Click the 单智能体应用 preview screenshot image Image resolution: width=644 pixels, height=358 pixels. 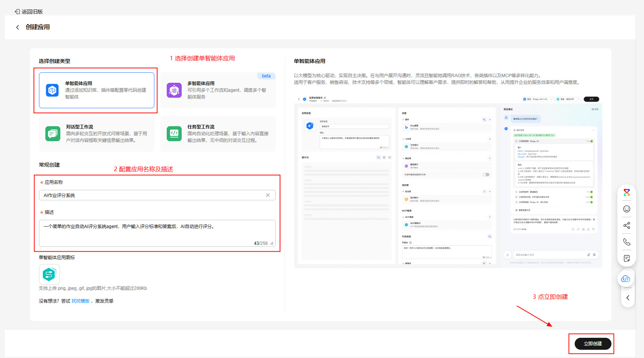[x=448, y=181]
